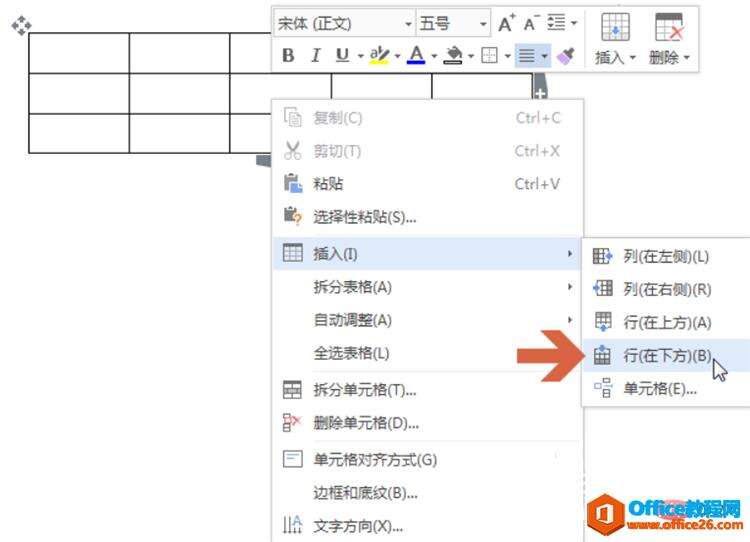The image size is (750, 542).
Task: Insert row below via 行(在下方)(B)
Action: click(667, 355)
